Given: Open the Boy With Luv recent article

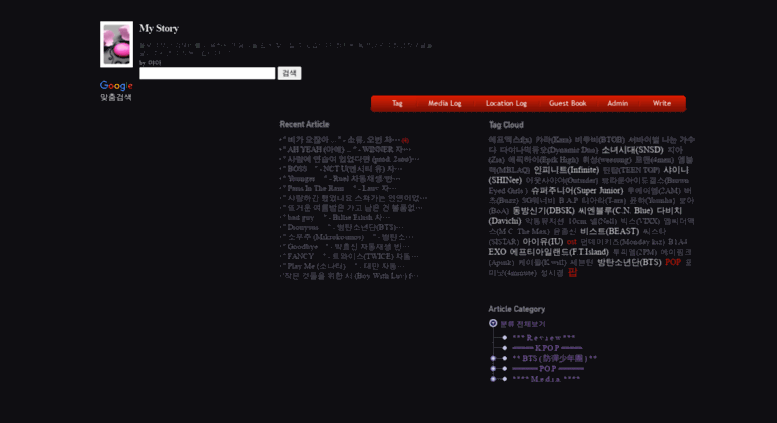Looking at the screenshot, I should click(350, 276).
